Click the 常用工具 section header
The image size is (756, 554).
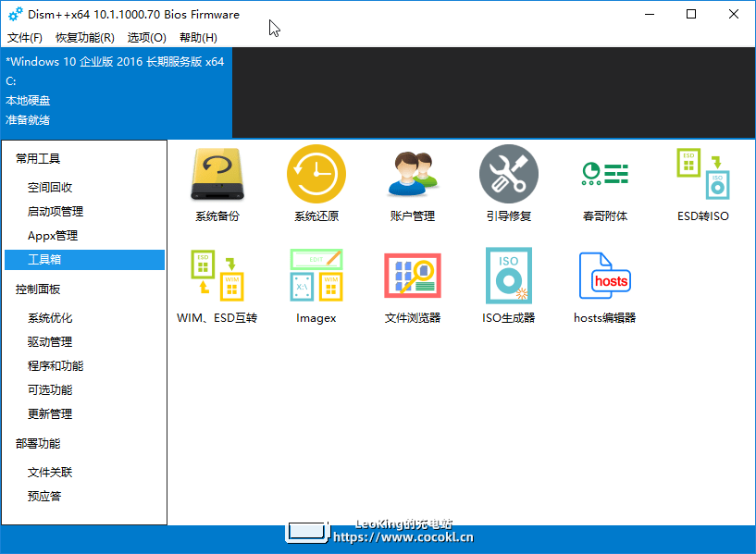click(x=38, y=158)
